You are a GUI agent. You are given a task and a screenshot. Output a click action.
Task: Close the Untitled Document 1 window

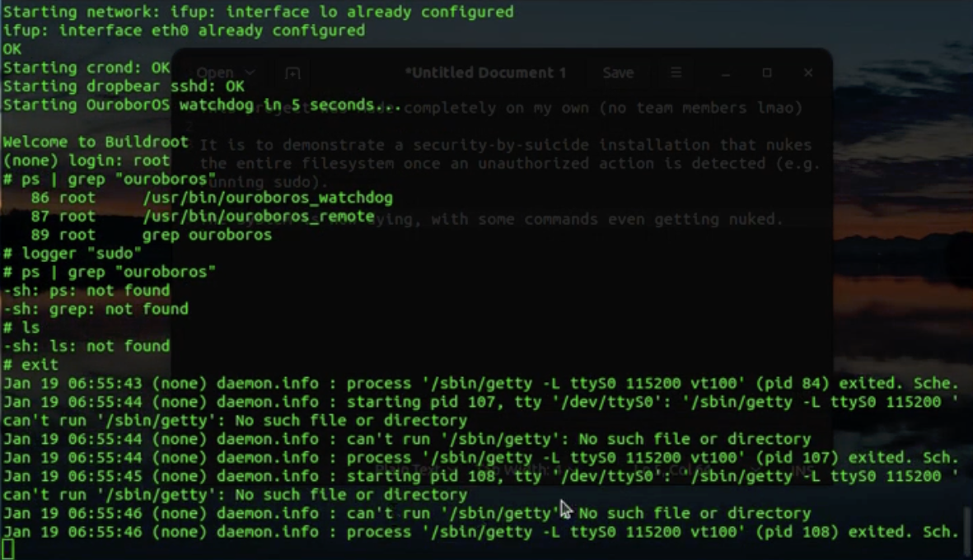[x=808, y=72]
